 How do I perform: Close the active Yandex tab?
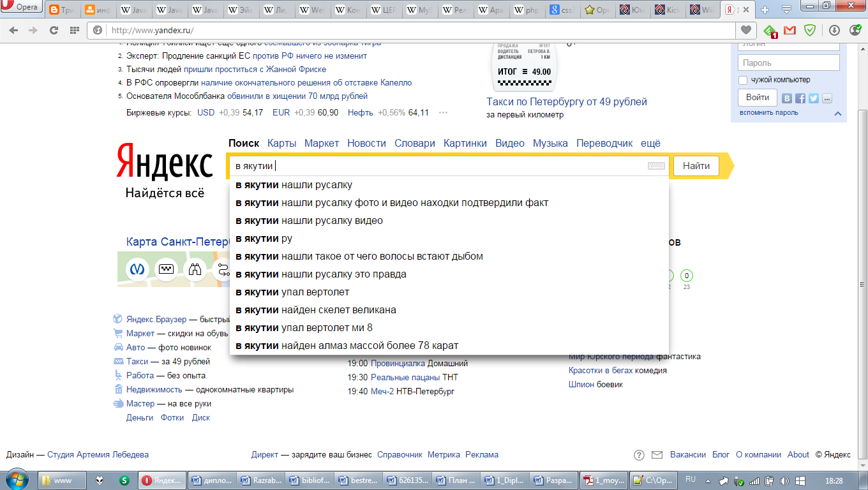[747, 10]
